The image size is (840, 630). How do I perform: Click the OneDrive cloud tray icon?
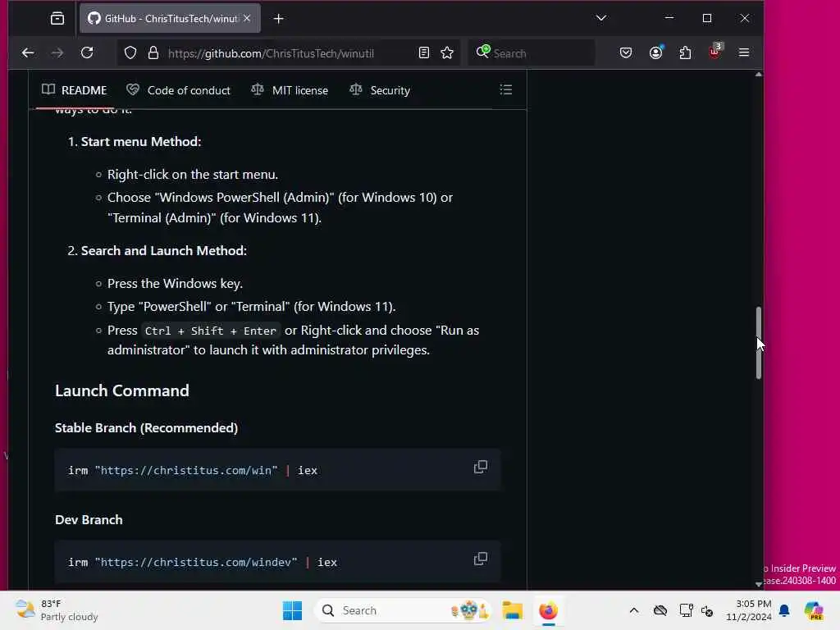[x=660, y=610]
